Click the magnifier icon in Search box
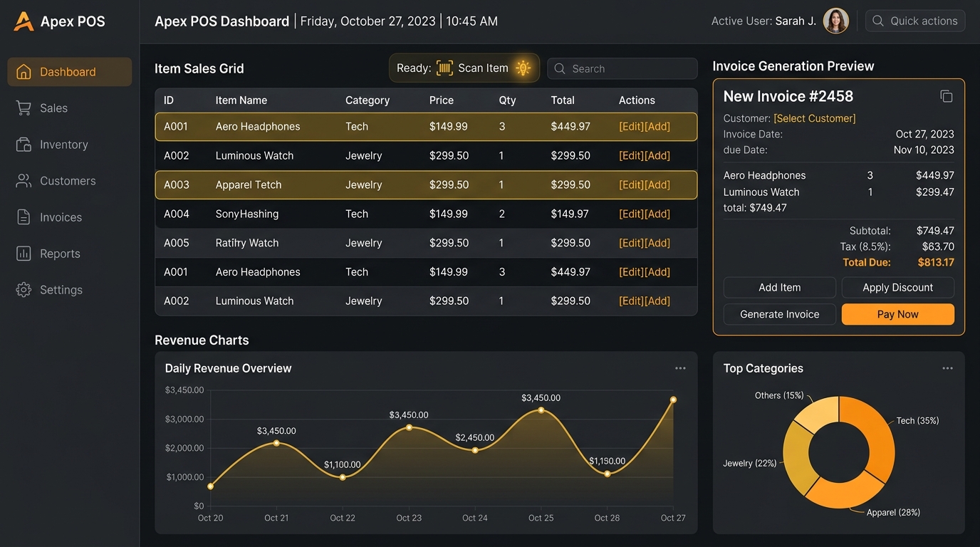The image size is (980, 547). coord(560,69)
